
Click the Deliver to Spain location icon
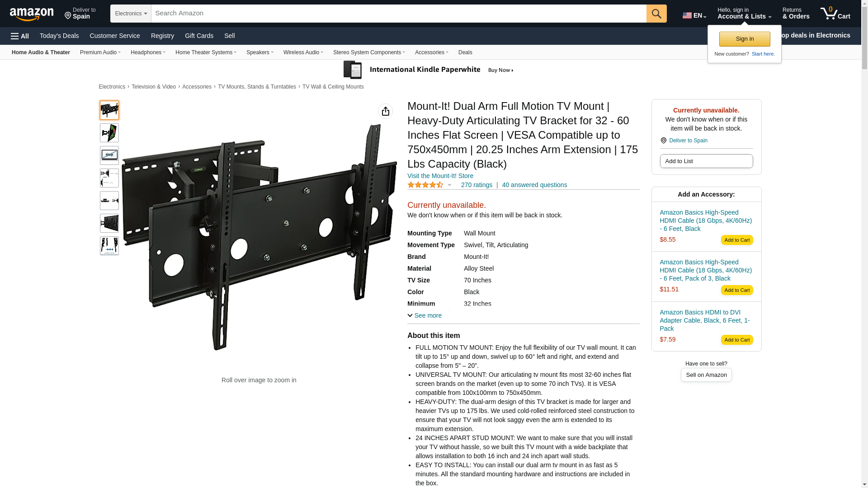point(663,141)
